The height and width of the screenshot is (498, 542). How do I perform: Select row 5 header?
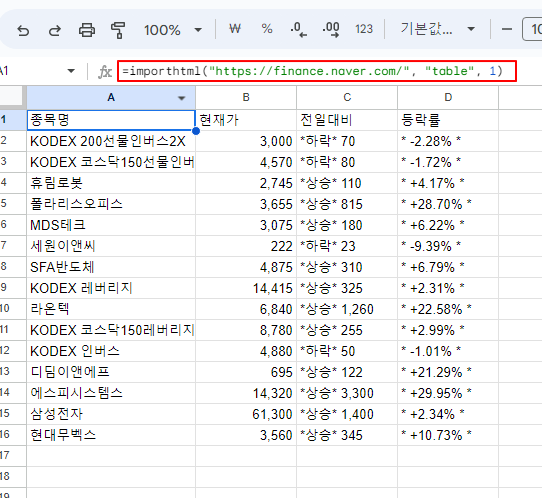click(x=12, y=204)
